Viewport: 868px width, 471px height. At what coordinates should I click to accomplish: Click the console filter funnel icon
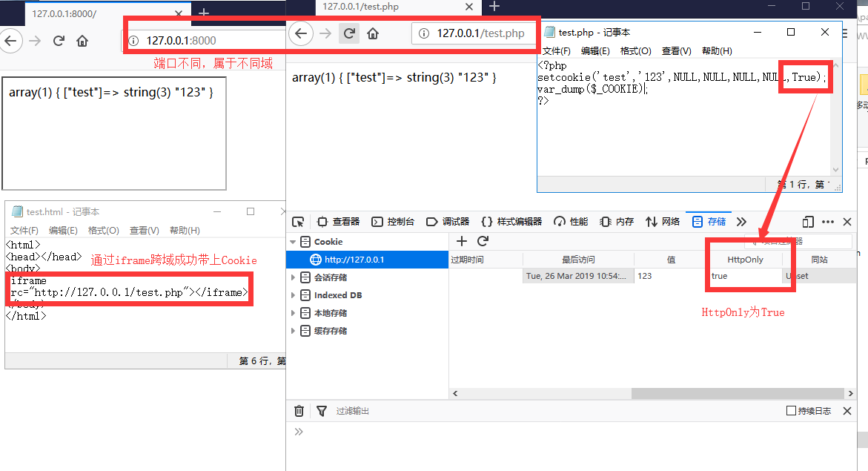click(x=322, y=411)
